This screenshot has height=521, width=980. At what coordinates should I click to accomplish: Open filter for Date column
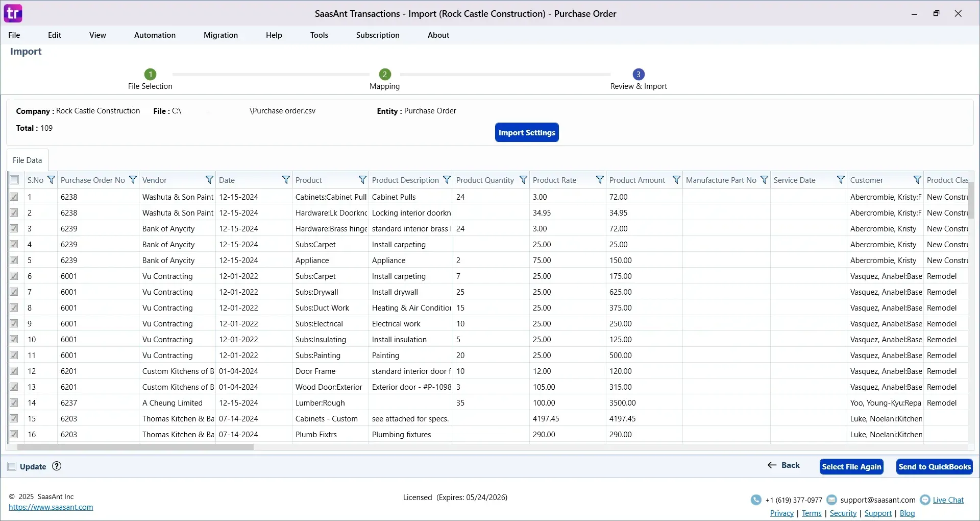tap(286, 180)
